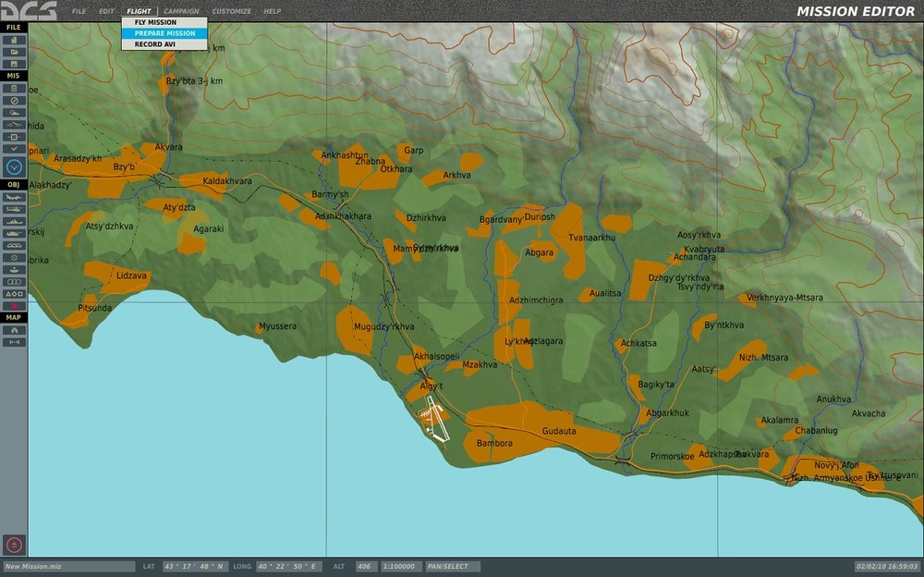Click the Agaraki town label

[208, 229]
